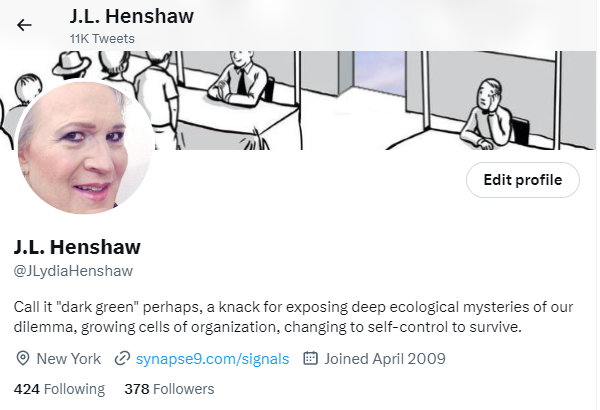The image size is (600, 410).
Task: Click the calendar icon beside Joined
Action: click(310, 358)
